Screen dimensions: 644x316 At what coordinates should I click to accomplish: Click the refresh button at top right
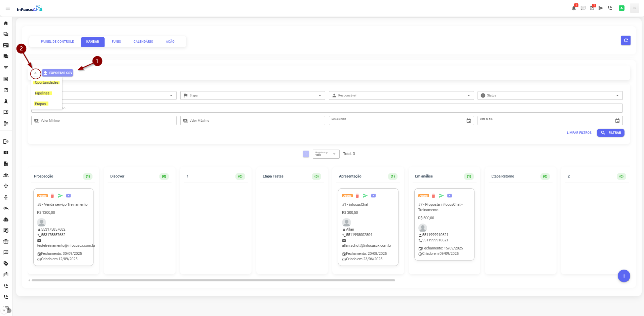point(626,40)
